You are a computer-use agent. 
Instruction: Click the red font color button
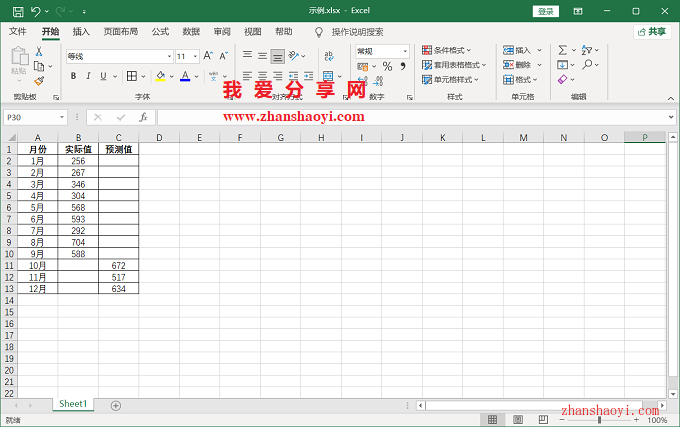185,76
